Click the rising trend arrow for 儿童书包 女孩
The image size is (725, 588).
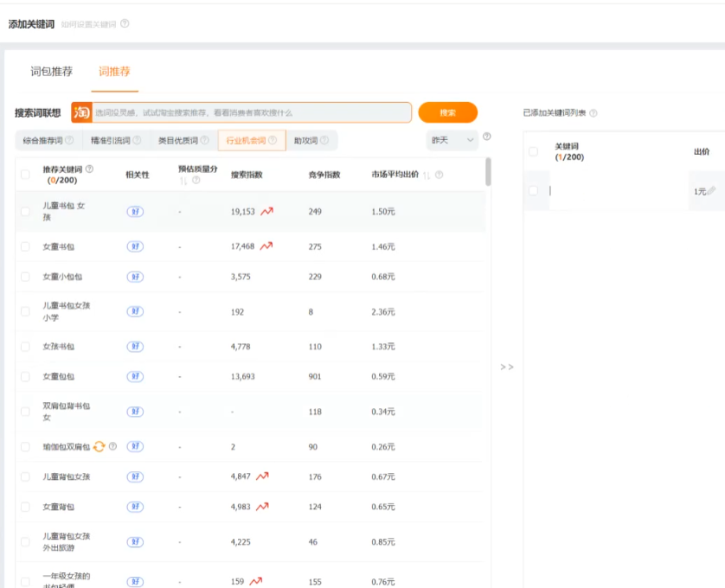click(266, 211)
